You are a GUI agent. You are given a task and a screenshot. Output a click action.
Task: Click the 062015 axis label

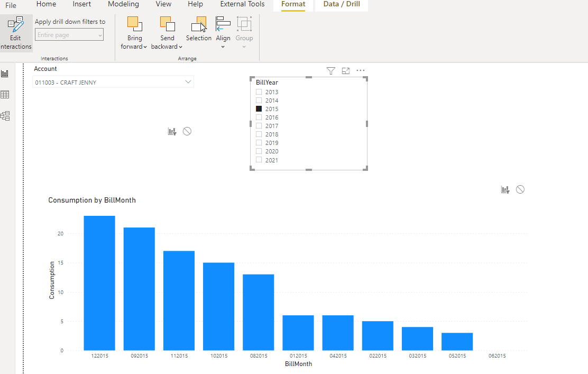tap(497, 355)
